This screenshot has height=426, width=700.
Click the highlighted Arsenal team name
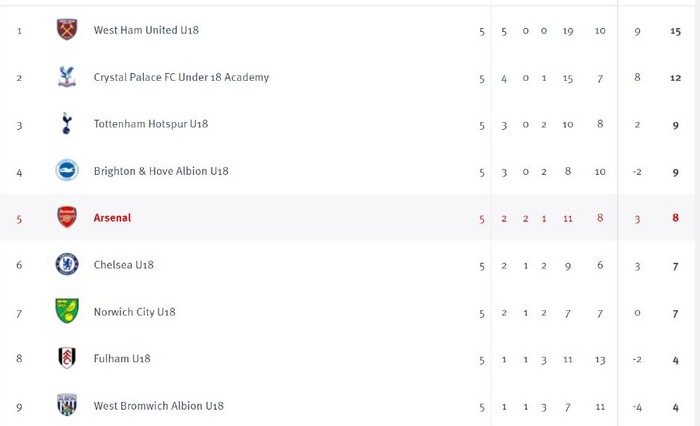[x=112, y=218]
